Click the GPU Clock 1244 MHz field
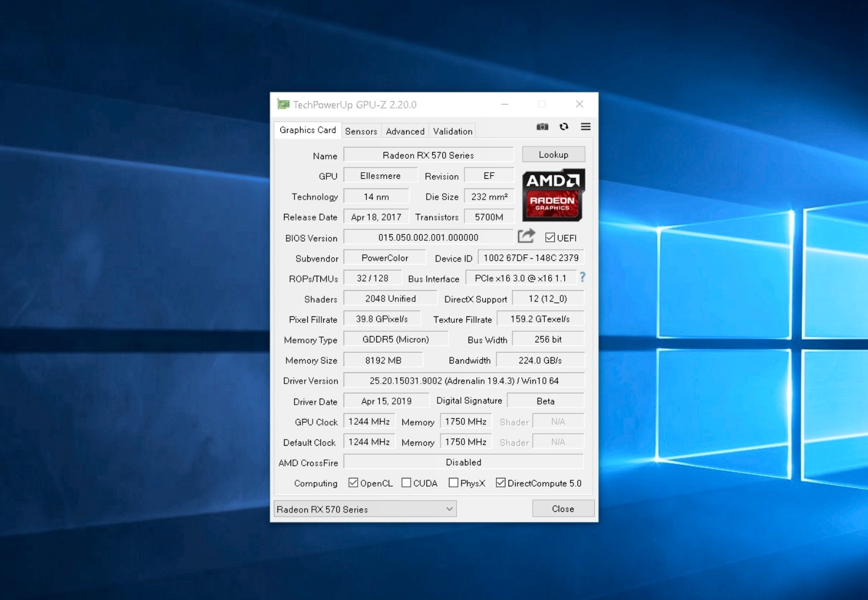The height and width of the screenshot is (600, 868). [x=369, y=421]
